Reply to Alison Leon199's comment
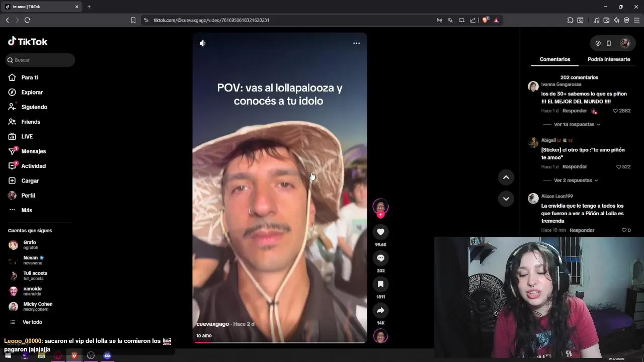This screenshot has height=362, width=644. 582,230
